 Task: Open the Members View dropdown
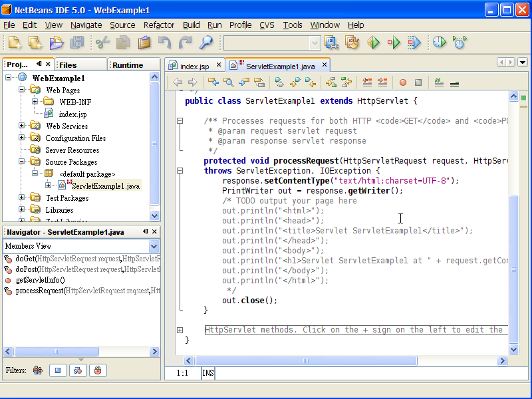click(x=154, y=246)
